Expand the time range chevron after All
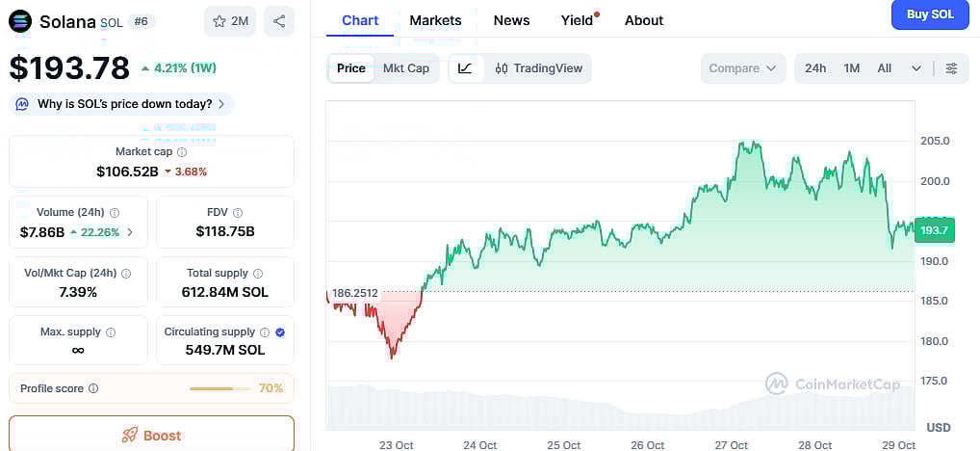 pos(916,68)
